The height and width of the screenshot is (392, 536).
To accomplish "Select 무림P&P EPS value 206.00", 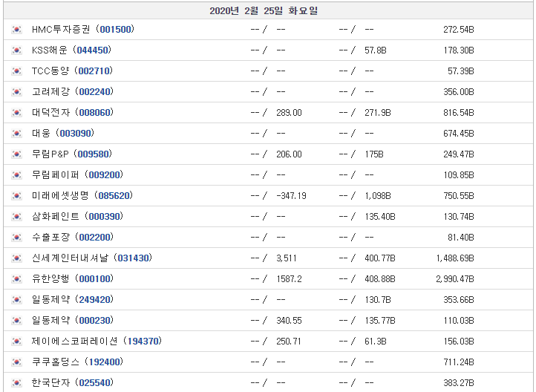I will (289, 154).
